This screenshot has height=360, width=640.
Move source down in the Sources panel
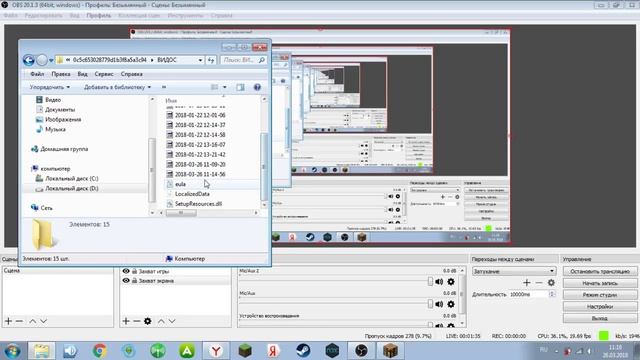pyautogui.click(x=172, y=321)
